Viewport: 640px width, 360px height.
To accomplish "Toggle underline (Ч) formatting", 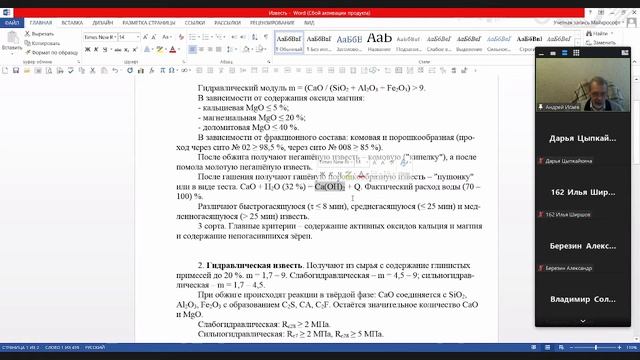I will (105, 49).
